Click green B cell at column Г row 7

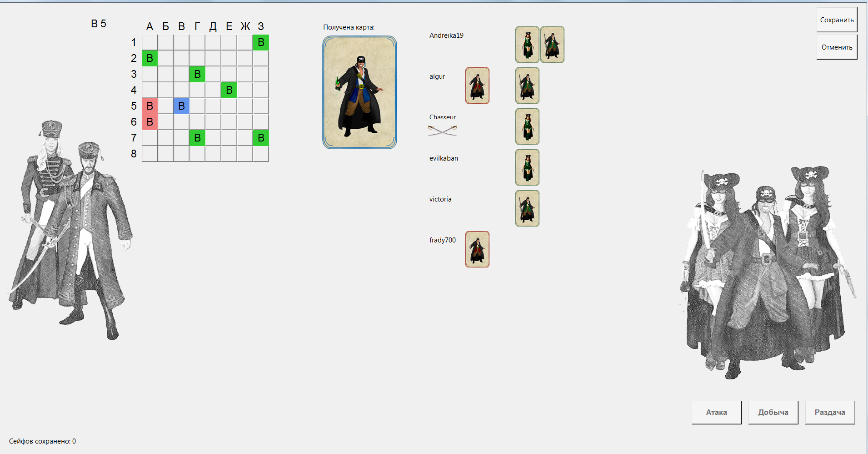(197, 138)
